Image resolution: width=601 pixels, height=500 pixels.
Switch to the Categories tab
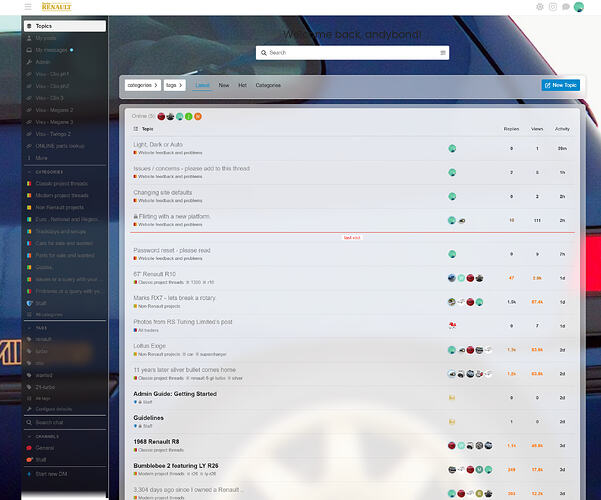coord(268,85)
